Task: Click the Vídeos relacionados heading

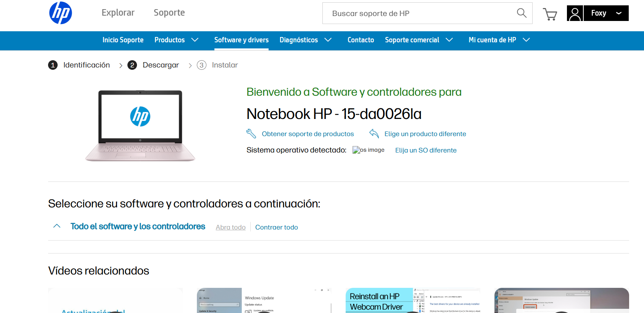Action: point(98,271)
